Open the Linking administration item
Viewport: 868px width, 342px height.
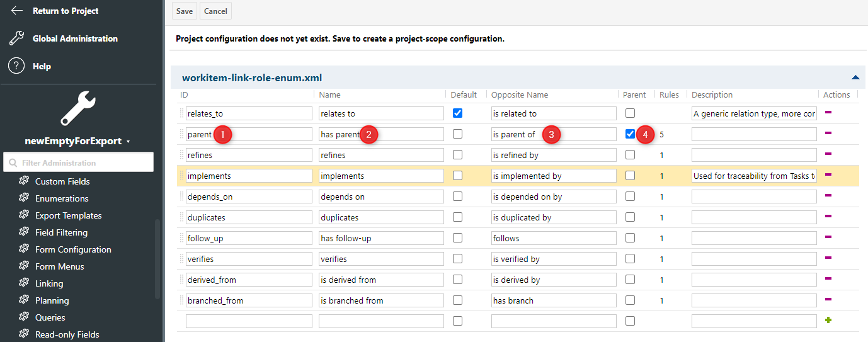click(49, 283)
